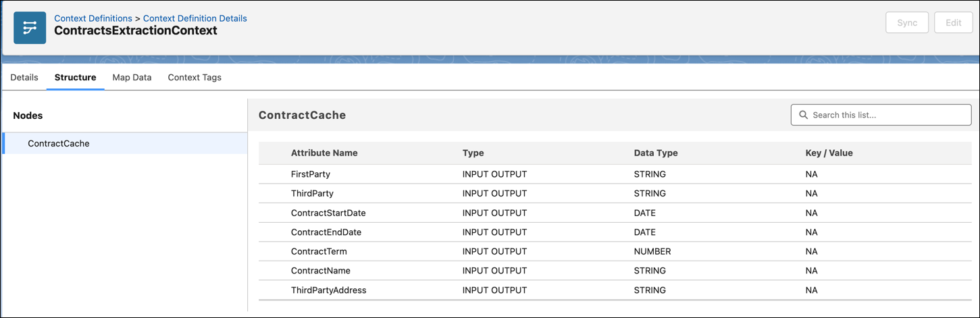This screenshot has height=318, width=980.
Task: Click the Nodes panel heading
Action: pos(28,115)
